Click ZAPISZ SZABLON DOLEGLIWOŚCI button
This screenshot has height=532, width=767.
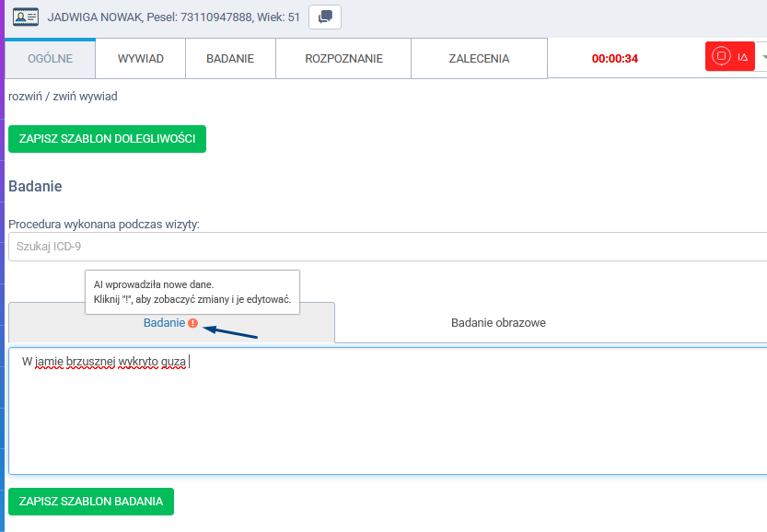pyautogui.click(x=107, y=139)
